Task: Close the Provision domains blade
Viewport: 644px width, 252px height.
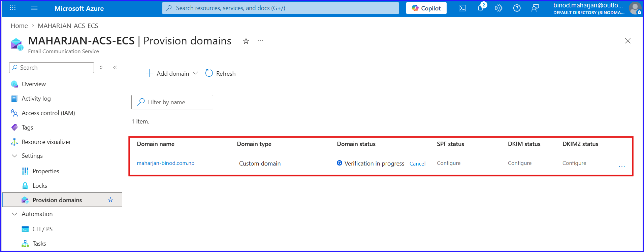Action: [628, 41]
